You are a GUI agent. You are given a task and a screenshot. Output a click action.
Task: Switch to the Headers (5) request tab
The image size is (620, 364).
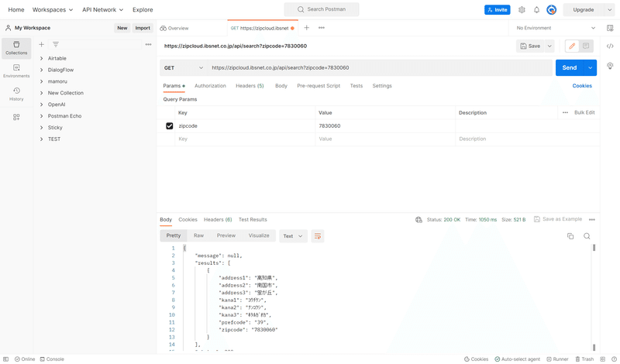pyautogui.click(x=250, y=86)
